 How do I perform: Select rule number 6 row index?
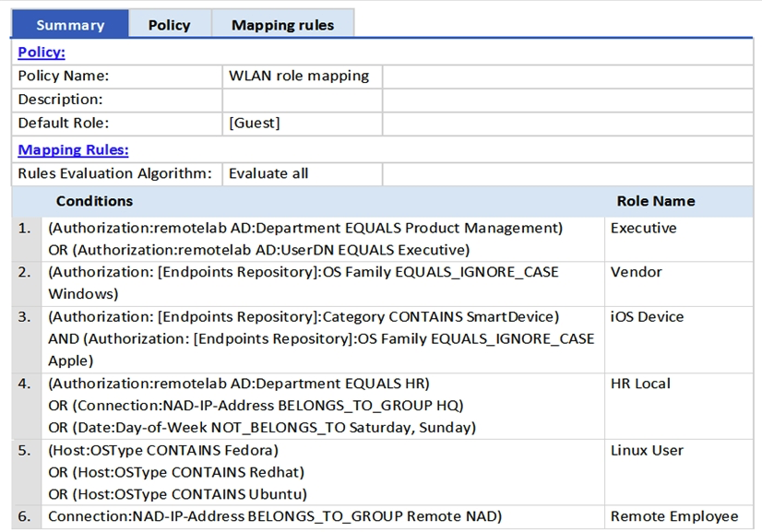coord(24,516)
